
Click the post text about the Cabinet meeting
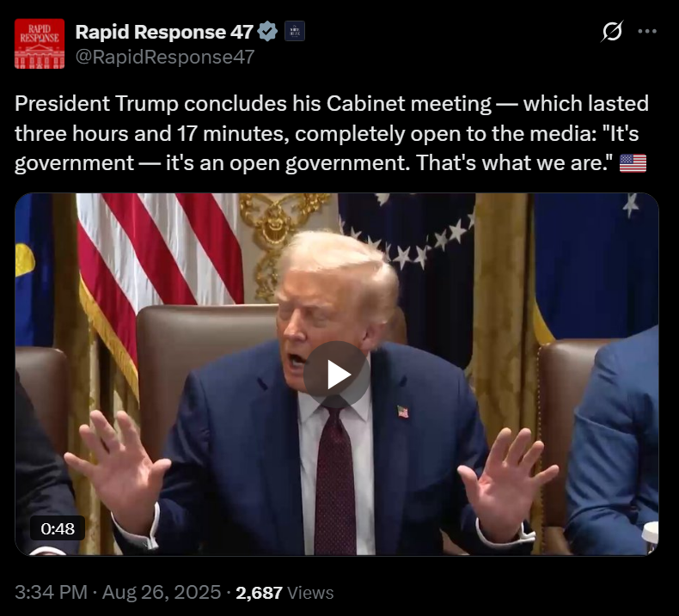tap(332, 133)
